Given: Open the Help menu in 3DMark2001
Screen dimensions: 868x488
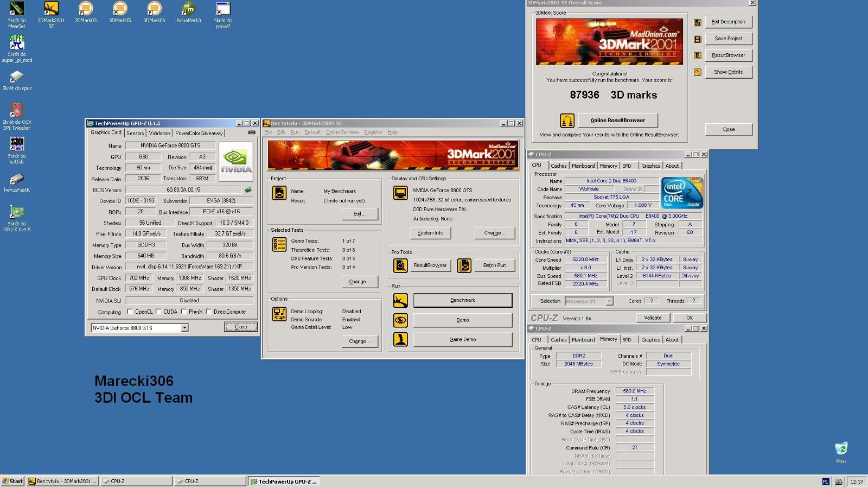Looking at the screenshot, I should pos(393,132).
